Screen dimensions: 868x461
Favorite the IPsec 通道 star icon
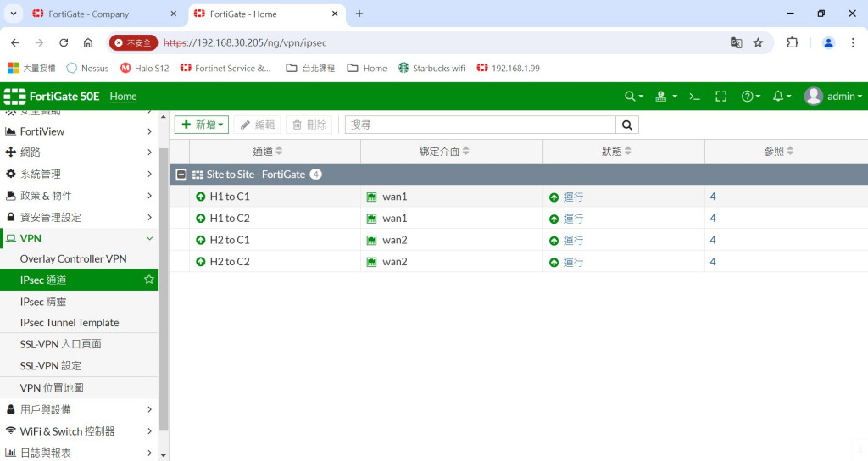(x=149, y=280)
